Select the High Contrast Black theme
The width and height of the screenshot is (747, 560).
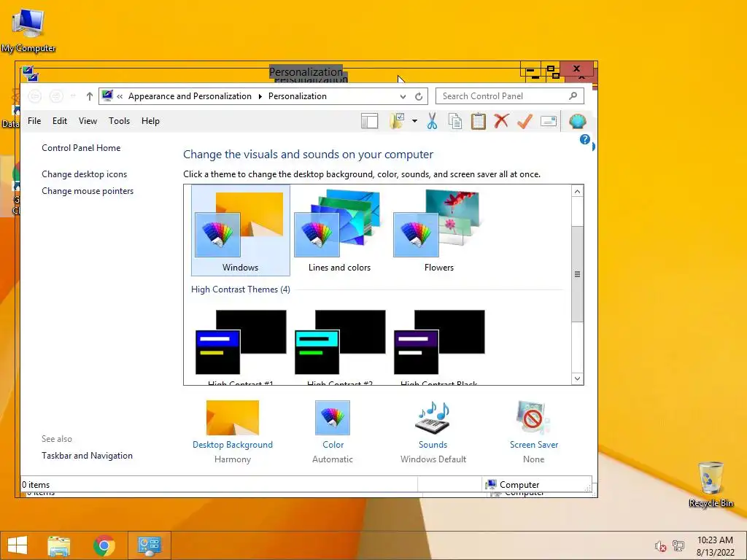[438, 346]
